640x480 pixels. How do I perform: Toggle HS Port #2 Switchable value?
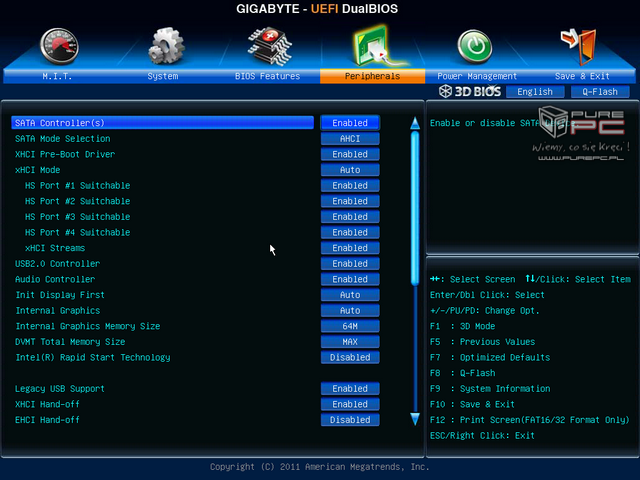pos(350,201)
